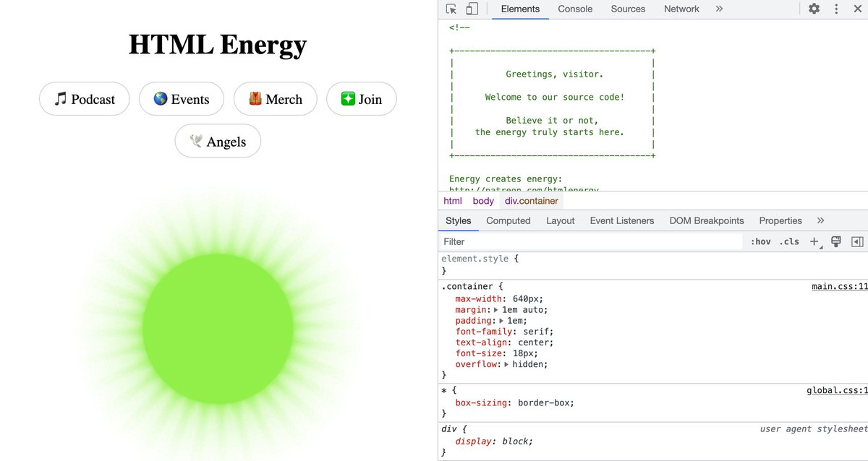Expand the padding shorthand property
Viewport: 868px width, 461px height.
pos(501,321)
